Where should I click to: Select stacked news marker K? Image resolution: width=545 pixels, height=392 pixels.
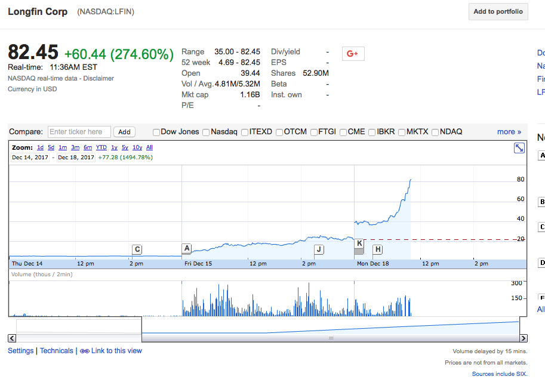pos(359,243)
